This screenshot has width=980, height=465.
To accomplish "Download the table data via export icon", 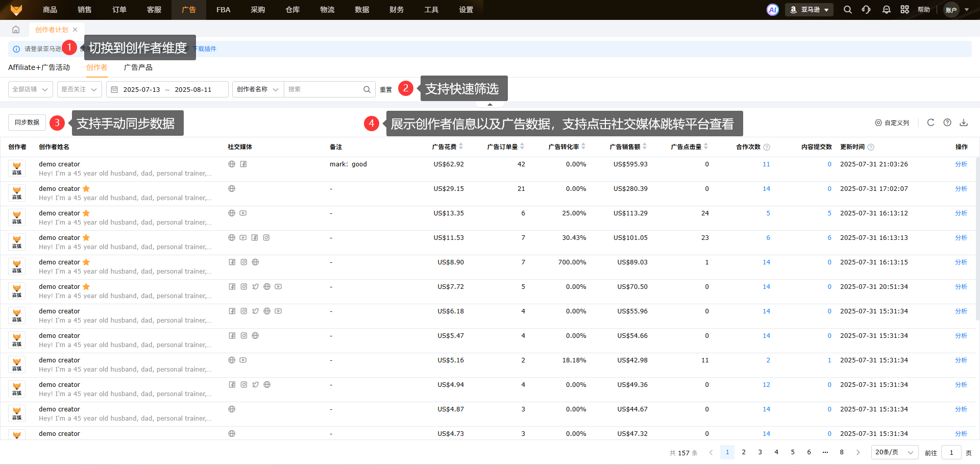I will [964, 123].
